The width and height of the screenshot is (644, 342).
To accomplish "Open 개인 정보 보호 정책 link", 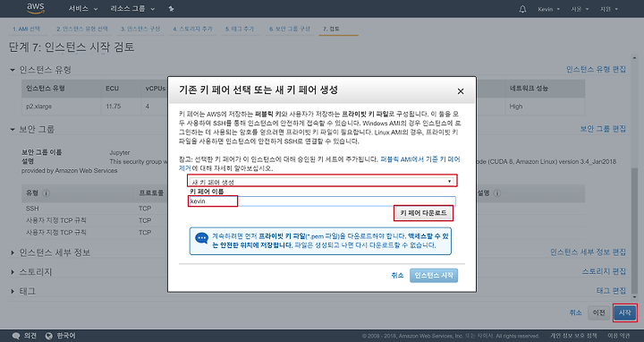I will 573,336.
